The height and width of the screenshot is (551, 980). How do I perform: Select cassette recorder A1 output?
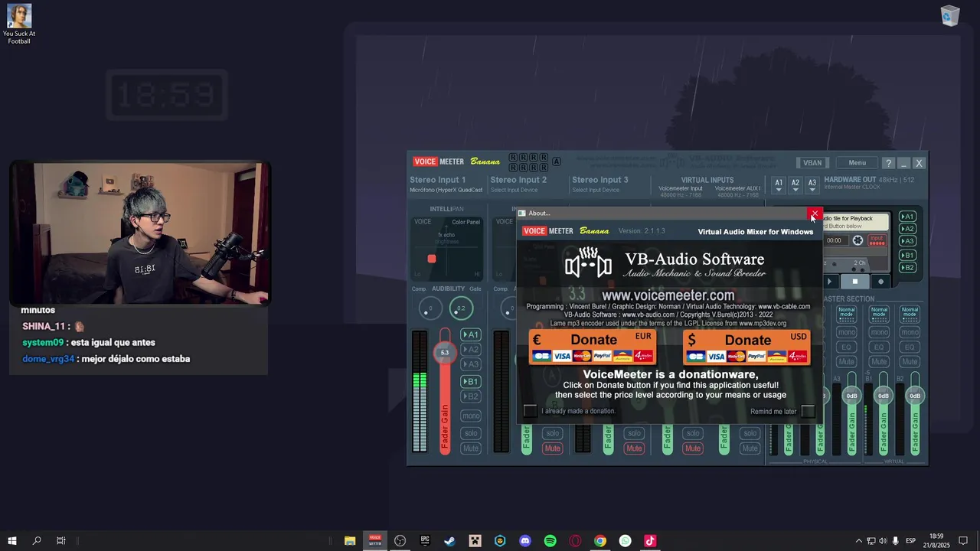pyautogui.click(x=907, y=217)
